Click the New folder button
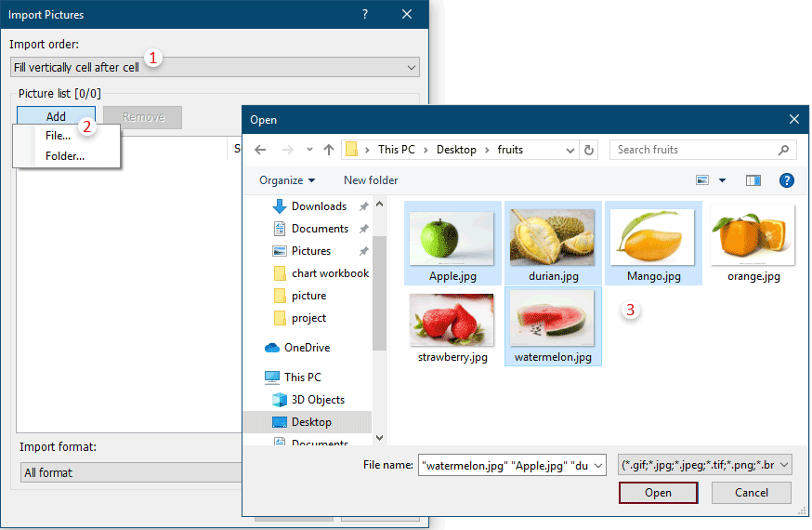Image resolution: width=812 pixels, height=530 pixels. (x=371, y=180)
